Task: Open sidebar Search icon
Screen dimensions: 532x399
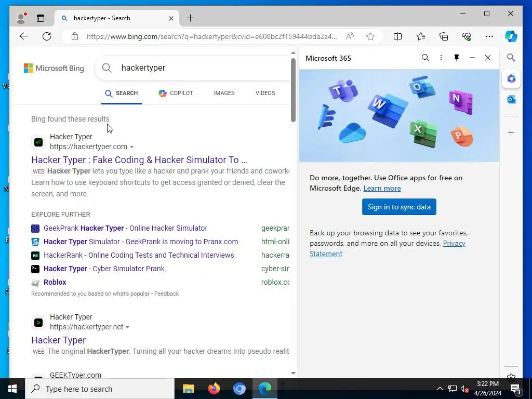Action: pos(511,58)
